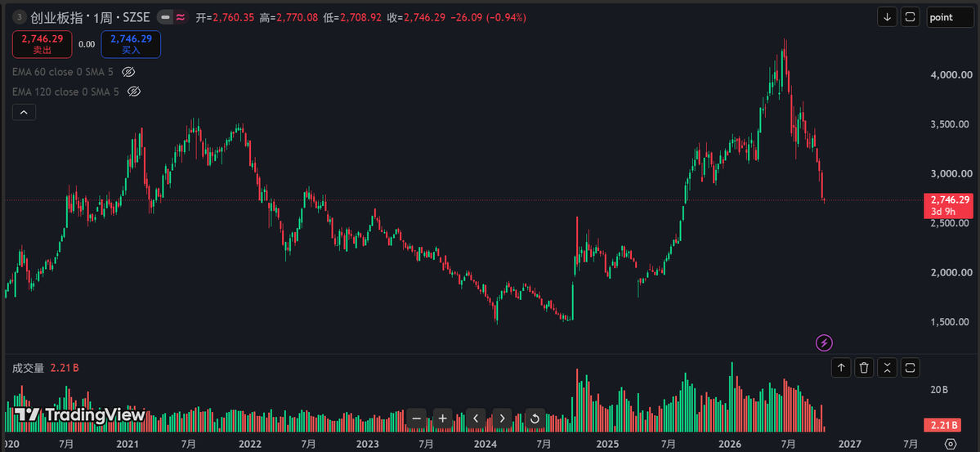Viewport: 980px width, 452px height.
Task: Open the purple lightning flash icon
Action: pos(825,342)
